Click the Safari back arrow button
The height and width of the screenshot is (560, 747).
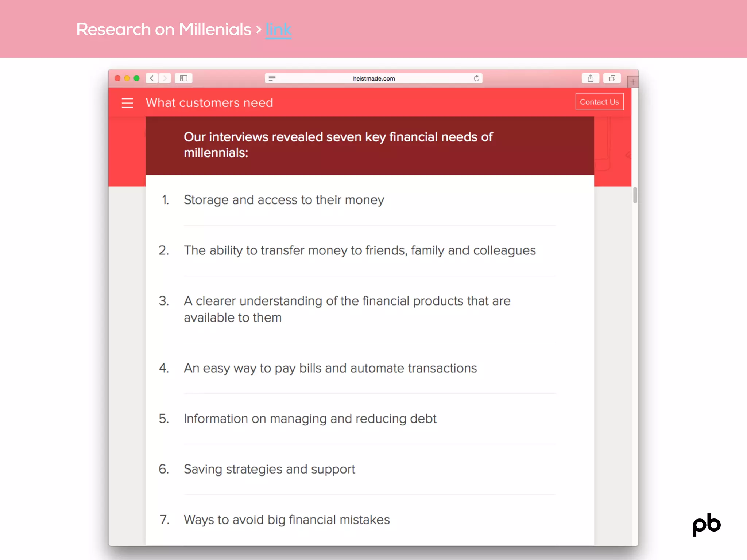click(152, 78)
